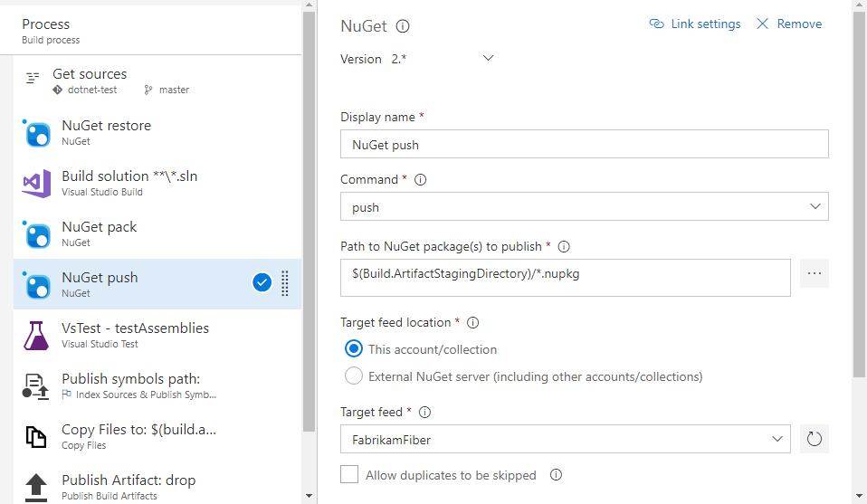This screenshot has width=867, height=504.
Task: Select the Copy Files to task
Action: 157,436
